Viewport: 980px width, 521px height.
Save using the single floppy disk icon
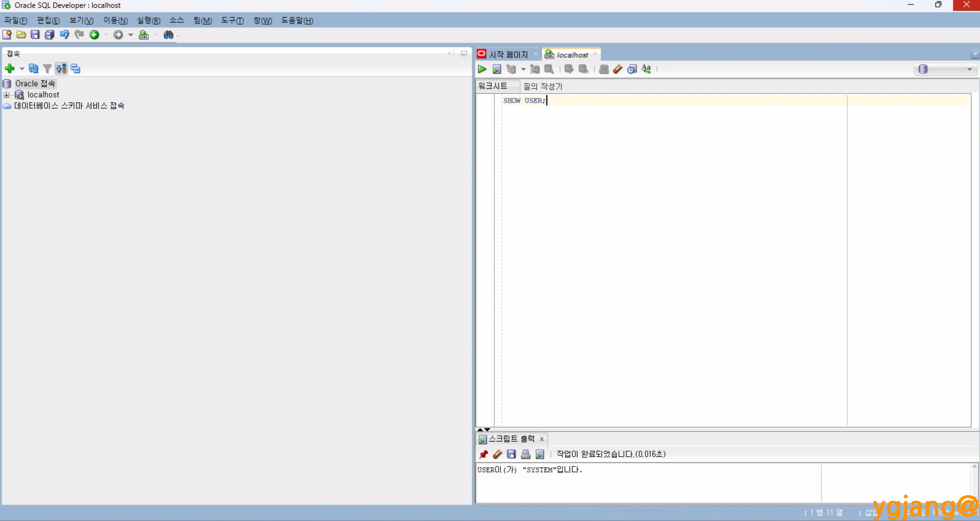35,35
